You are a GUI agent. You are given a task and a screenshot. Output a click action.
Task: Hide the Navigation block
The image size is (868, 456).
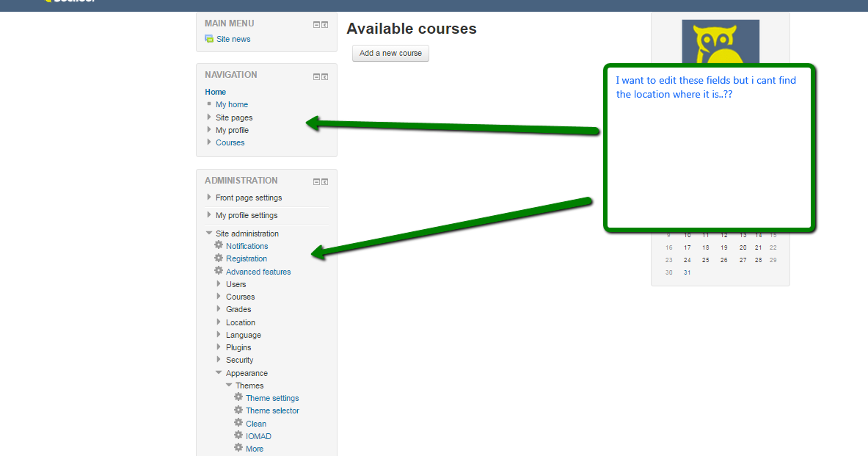click(x=316, y=76)
